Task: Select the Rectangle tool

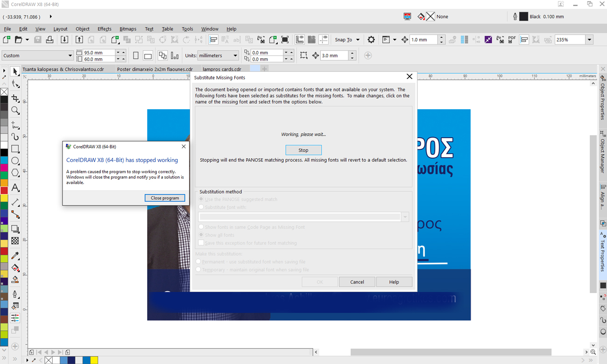Action: coord(15,149)
